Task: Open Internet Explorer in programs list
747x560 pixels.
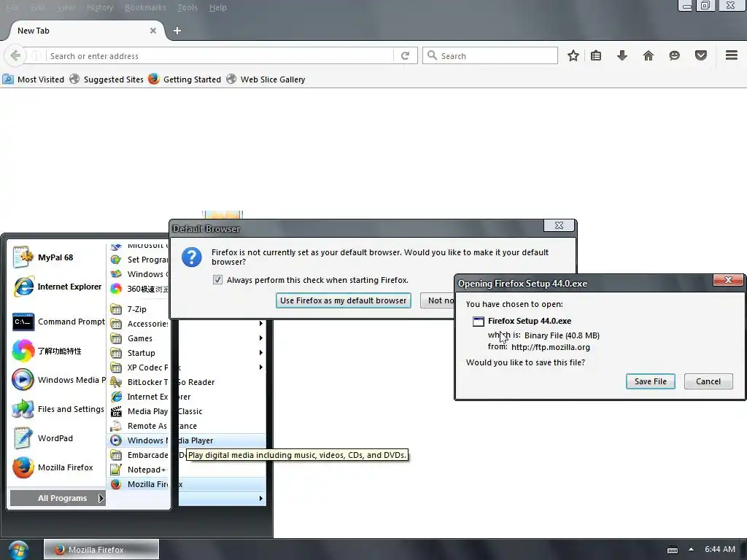Action: coord(150,397)
